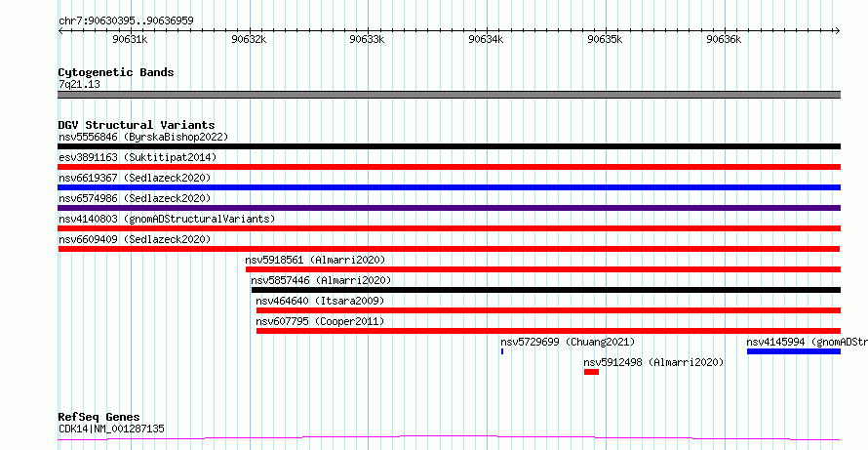Screen dimensions: 868x450
Task: Select the blue nsv4145994 variant bar
Action: coord(793,351)
